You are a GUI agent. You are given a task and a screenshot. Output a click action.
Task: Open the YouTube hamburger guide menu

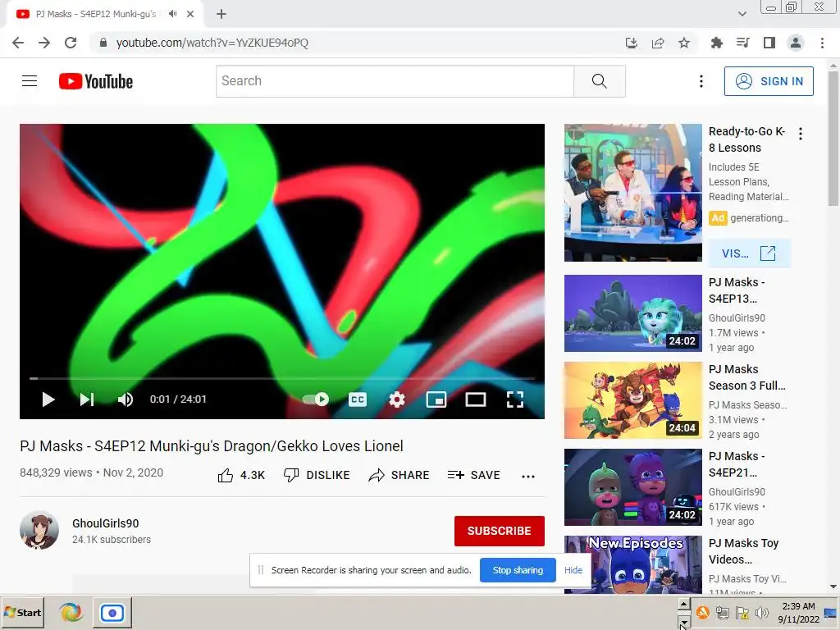click(30, 81)
